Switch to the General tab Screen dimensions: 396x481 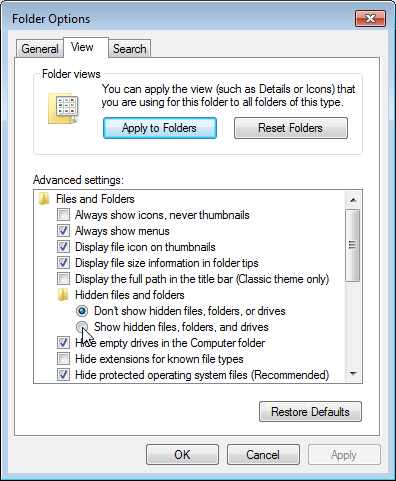click(x=40, y=49)
